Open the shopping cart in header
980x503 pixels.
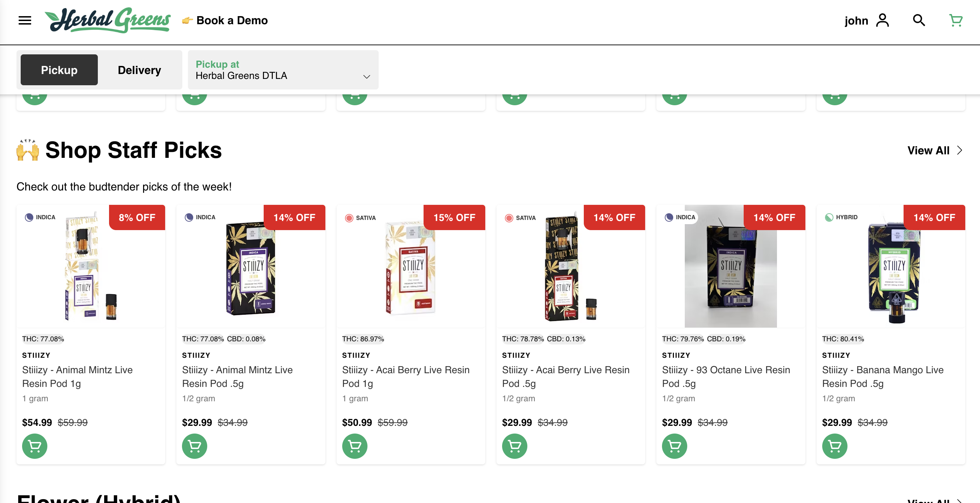coord(955,20)
